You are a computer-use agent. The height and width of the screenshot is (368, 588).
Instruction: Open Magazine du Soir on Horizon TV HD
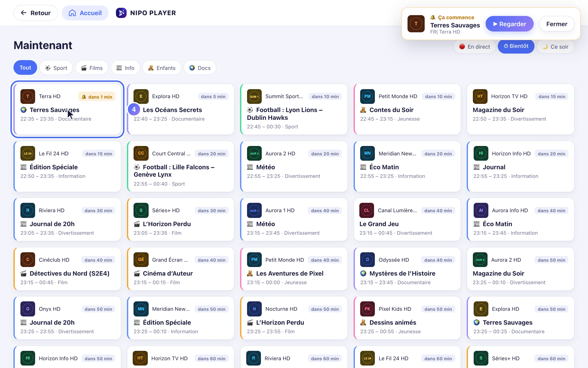520,109
